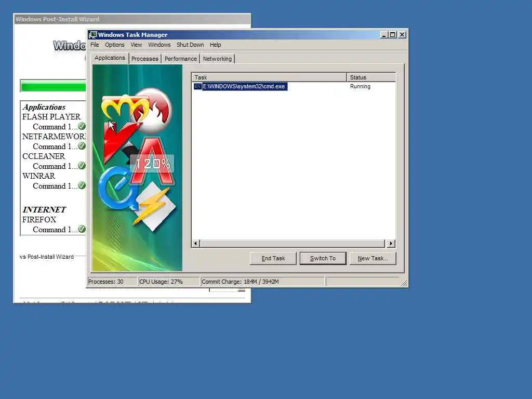The height and width of the screenshot is (399, 532).
Task: Switch to the Applications tab
Action: coord(110,58)
